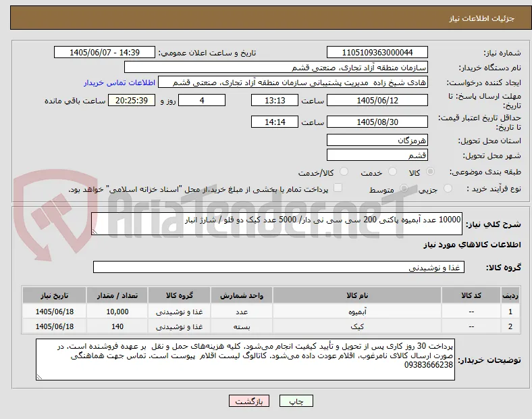Click the نام کالا column header
Viewport: 532px width, 419px height.
[357, 295]
